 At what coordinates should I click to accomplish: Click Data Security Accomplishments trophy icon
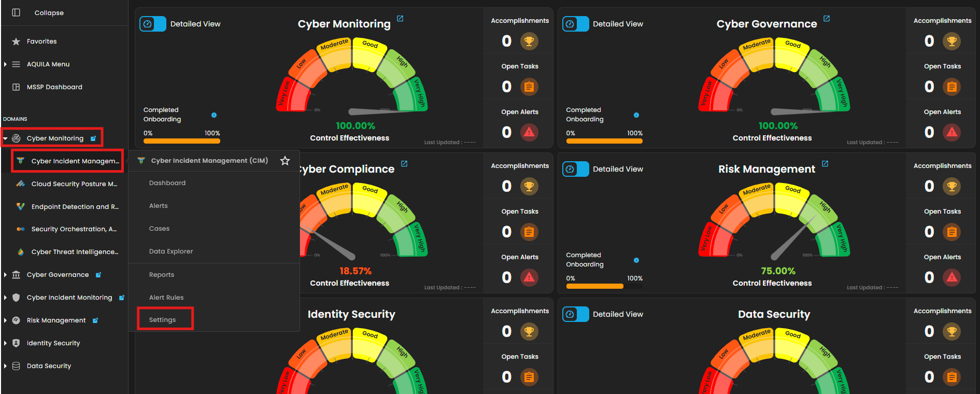coord(952,331)
